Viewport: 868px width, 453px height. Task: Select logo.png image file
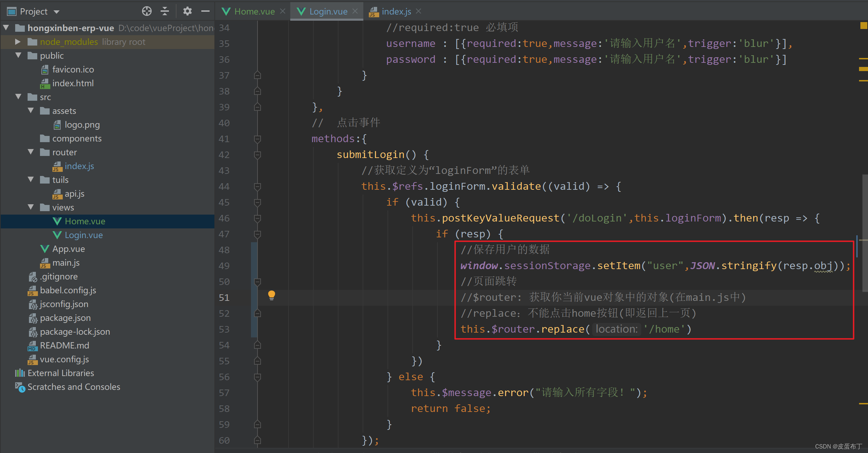[x=82, y=125]
